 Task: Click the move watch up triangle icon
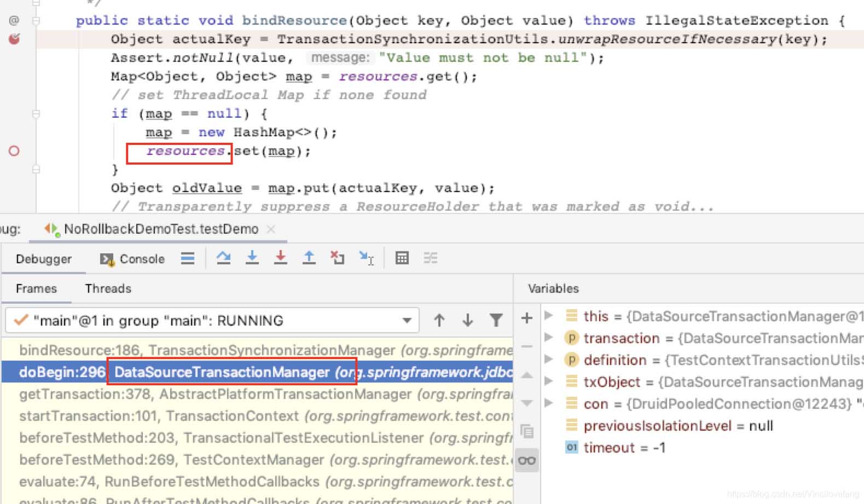coord(527,375)
